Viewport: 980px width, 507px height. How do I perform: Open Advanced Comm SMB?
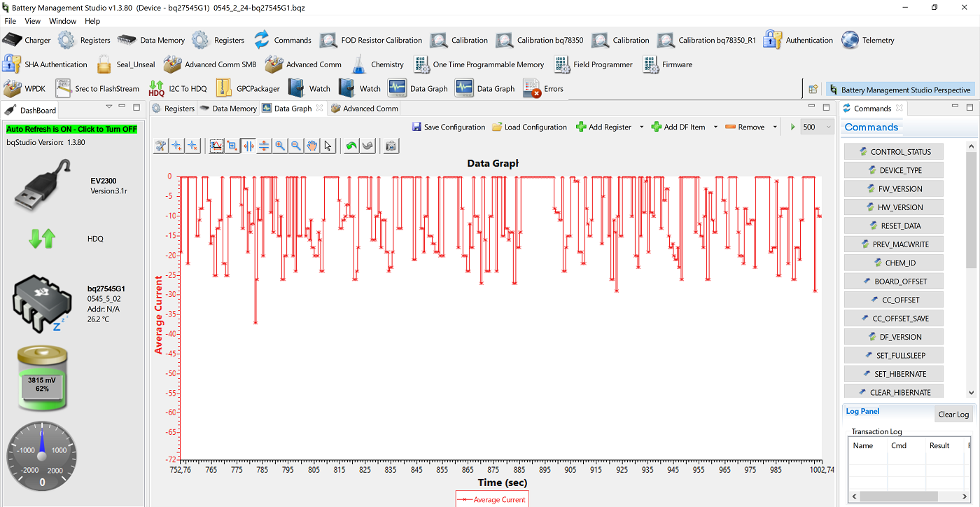[x=210, y=64]
